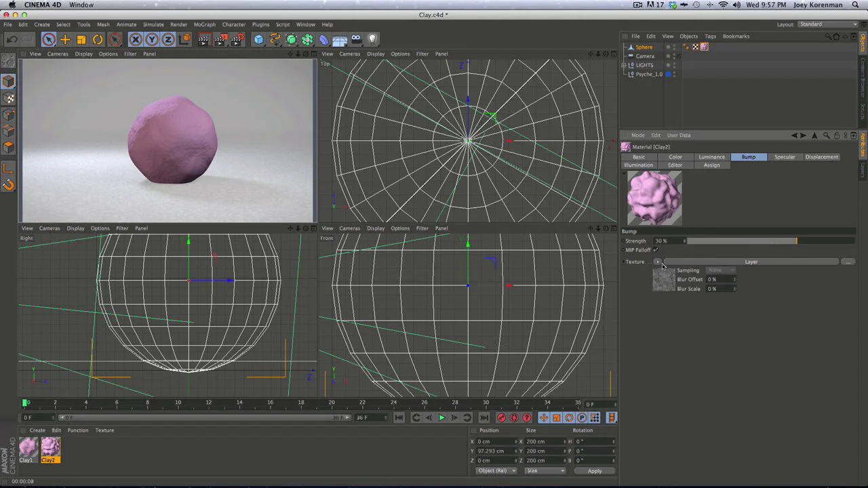
Task: Select the Scale tool in top toolbar
Action: 81,39
